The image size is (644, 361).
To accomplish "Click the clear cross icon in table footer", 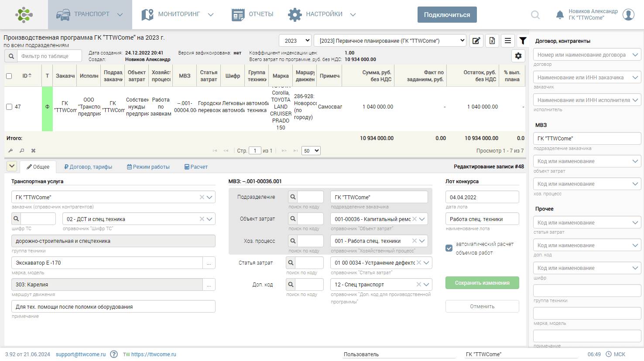I will point(33,150).
